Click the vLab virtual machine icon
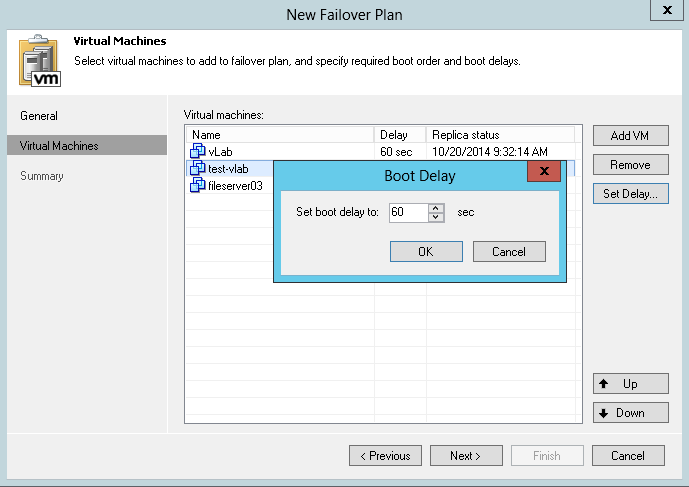The height and width of the screenshot is (487, 689). (197, 151)
